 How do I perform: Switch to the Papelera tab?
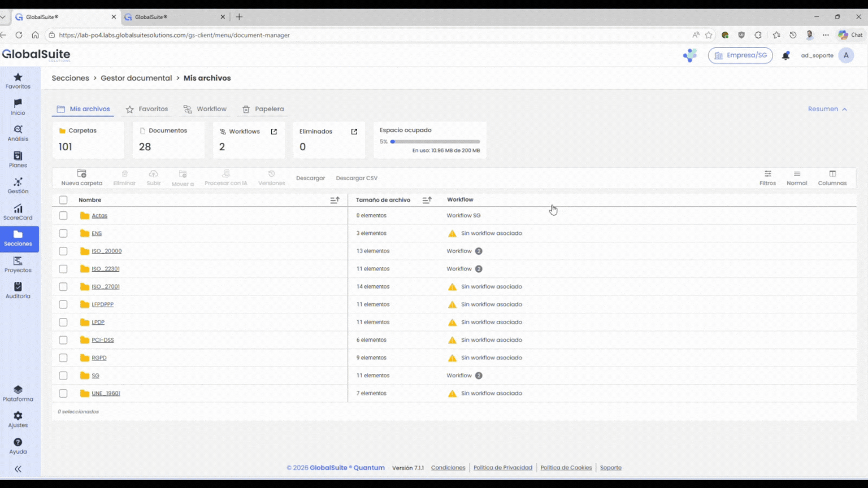(x=263, y=109)
